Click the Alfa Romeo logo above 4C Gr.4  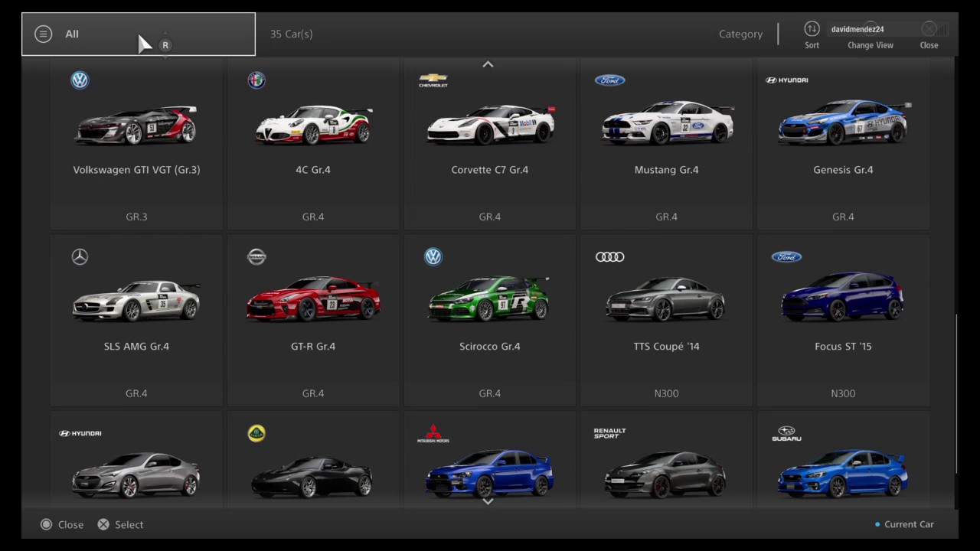(x=256, y=80)
